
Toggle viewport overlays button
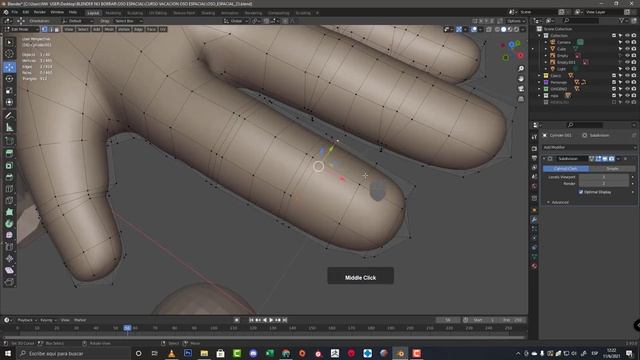click(x=474, y=29)
